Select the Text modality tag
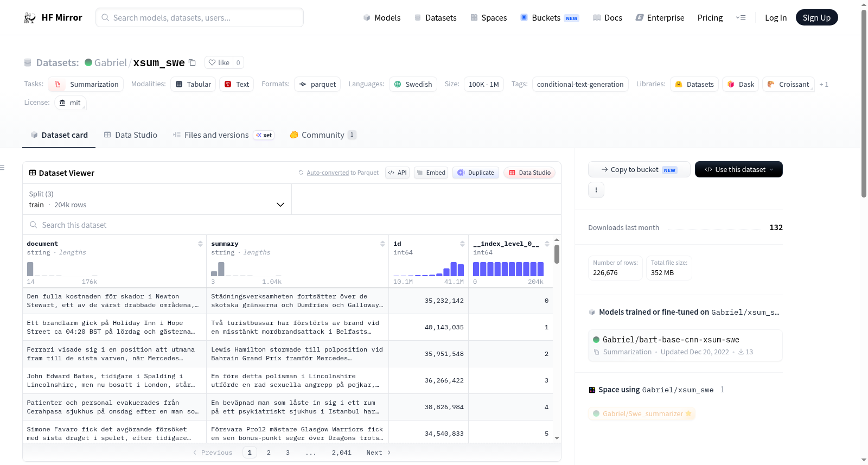This screenshot has height=465, width=868. point(237,84)
